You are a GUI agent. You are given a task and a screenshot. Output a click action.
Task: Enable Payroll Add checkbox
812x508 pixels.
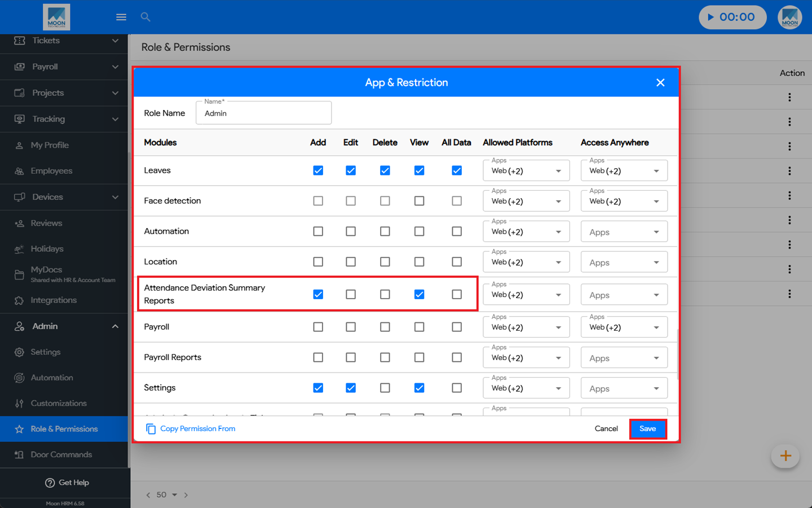point(318,327)
